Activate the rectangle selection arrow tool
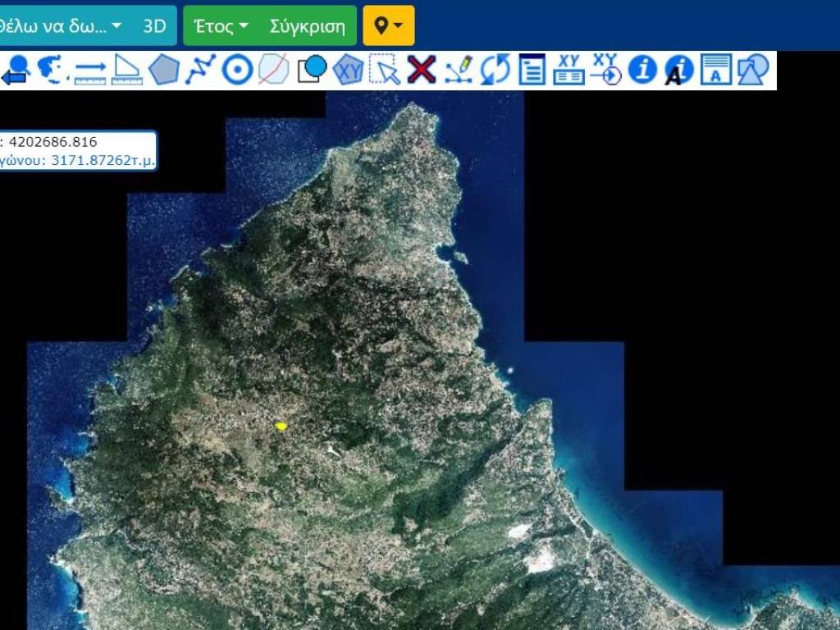 tap(385, 70)
